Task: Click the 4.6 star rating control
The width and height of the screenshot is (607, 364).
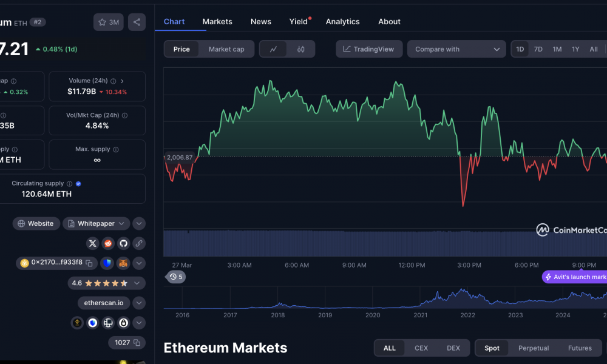Action: click(x=106, y=283)
